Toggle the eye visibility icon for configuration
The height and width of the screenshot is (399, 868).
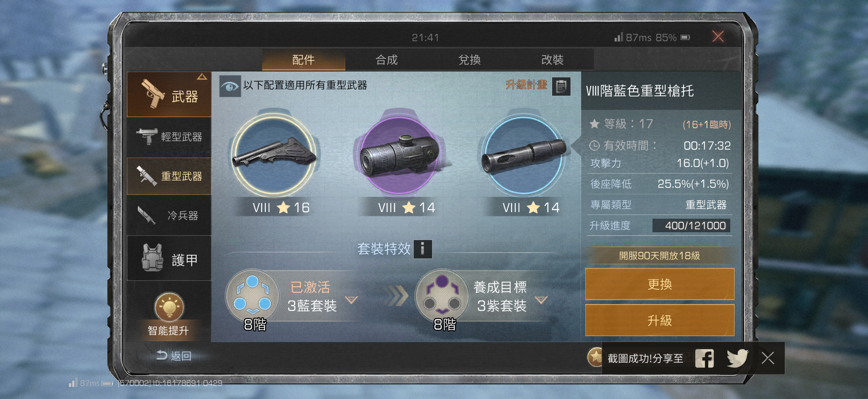[230, 87]
